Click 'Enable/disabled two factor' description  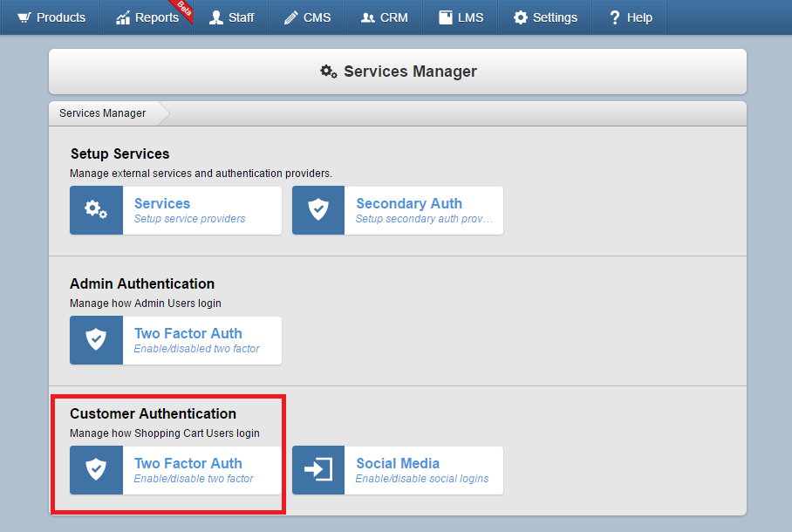click(x=196, y=349)
